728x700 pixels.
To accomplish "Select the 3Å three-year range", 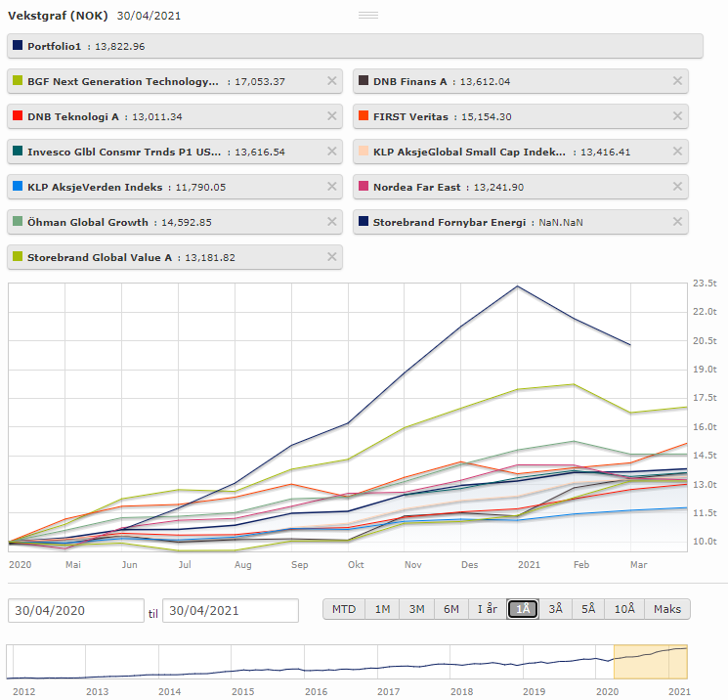I will point(555,609).
